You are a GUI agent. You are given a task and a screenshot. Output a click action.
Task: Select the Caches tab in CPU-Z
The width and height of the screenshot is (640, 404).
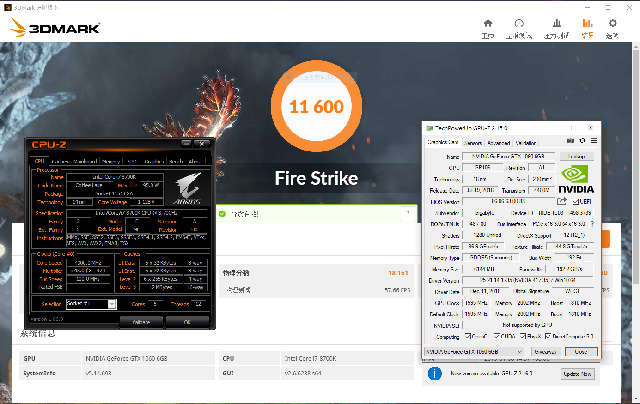click(59, 161)
